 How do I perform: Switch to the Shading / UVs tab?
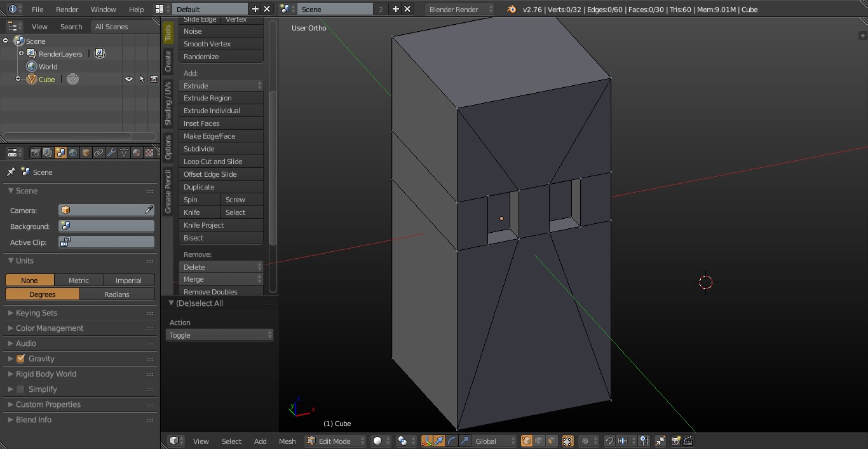(168, 103)
